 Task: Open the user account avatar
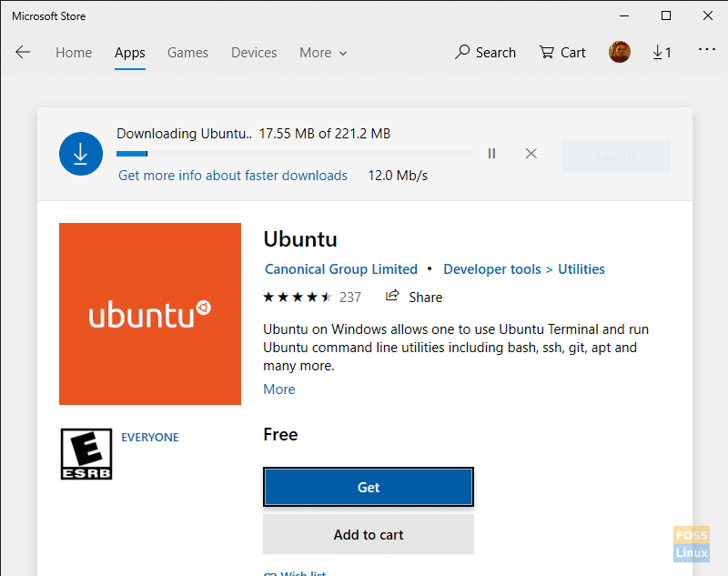(620, 52)
